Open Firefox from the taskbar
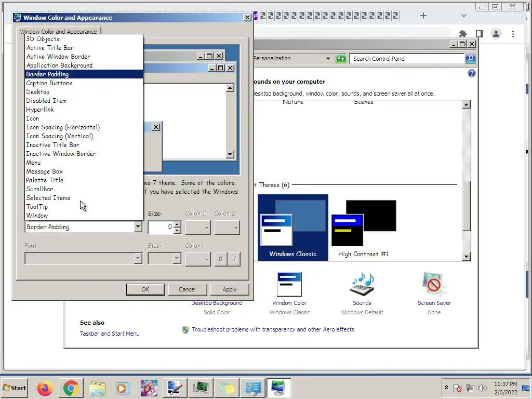The image size is (532, 399). [45, 388]
